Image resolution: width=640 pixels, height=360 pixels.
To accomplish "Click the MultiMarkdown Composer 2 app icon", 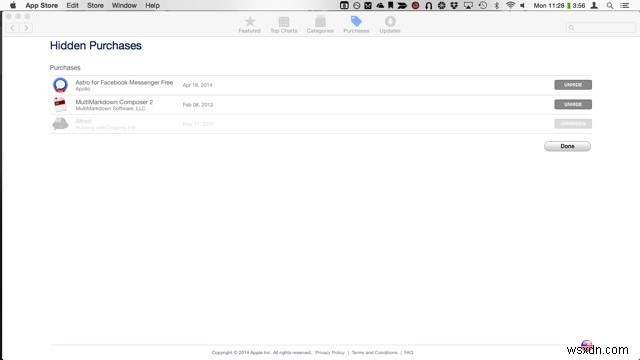I will tap(60, 104).
